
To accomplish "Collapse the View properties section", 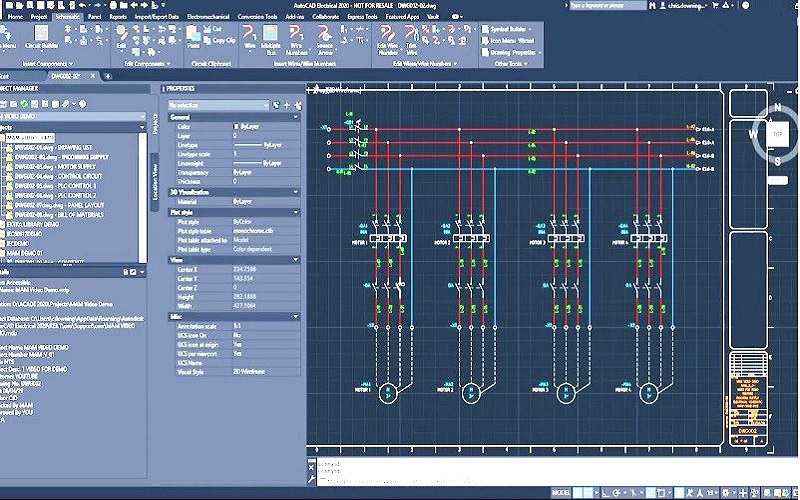I will [x=295, y=260].
